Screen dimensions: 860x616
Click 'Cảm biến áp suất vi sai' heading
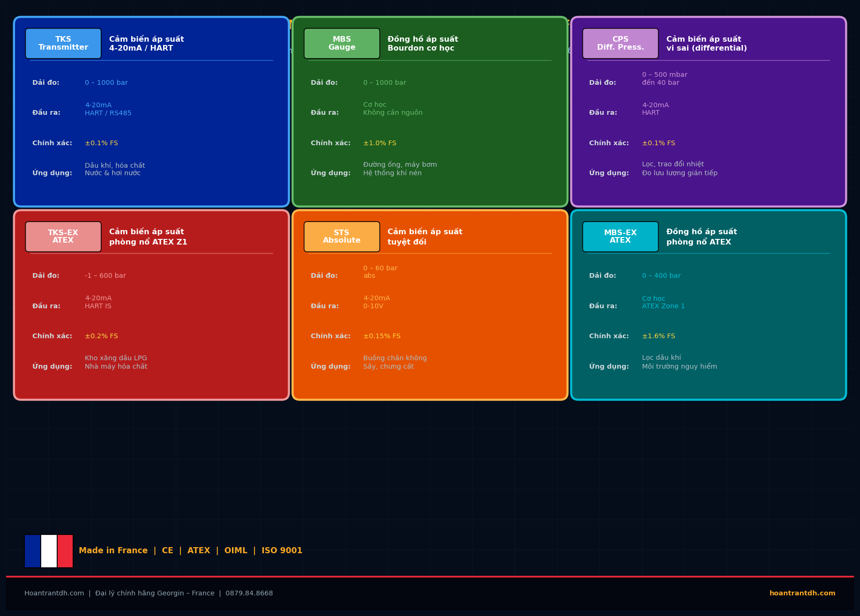pos(706,44)
